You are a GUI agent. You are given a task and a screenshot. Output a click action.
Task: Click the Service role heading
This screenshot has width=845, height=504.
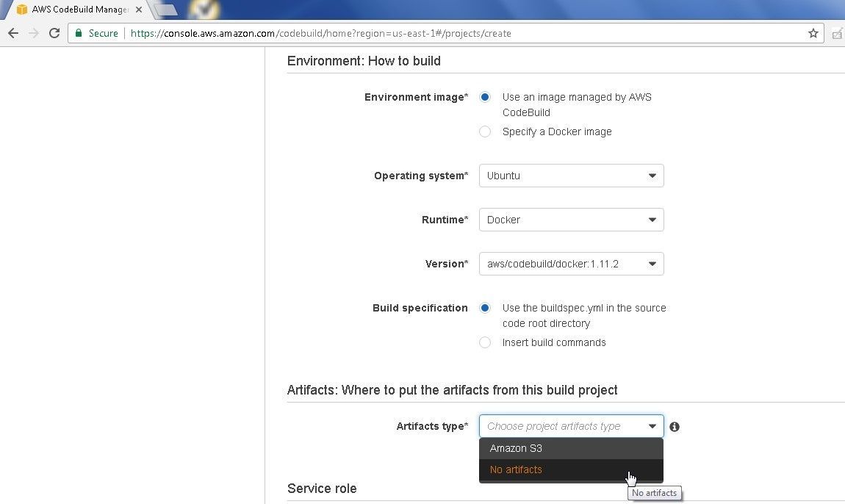322,489
